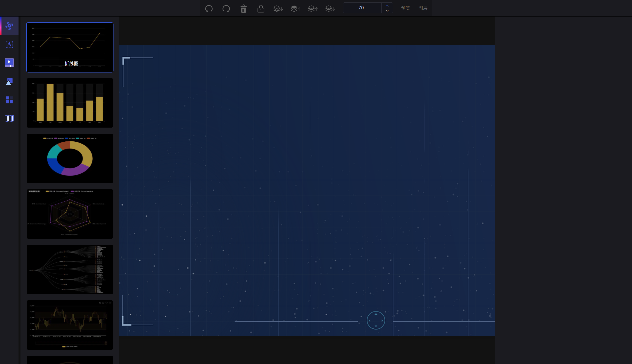Open the grid widgets sidebar icon
The image size is (632, 364).
pos(9,100)
